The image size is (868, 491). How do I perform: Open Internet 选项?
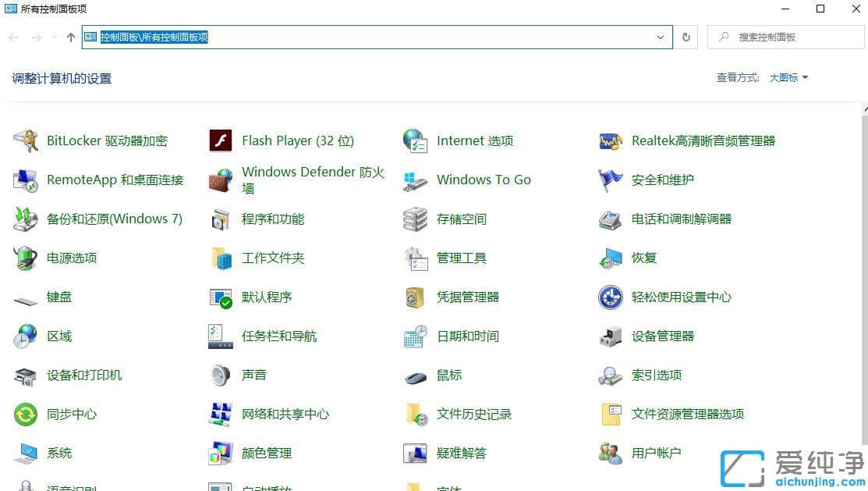click(474, 141)
